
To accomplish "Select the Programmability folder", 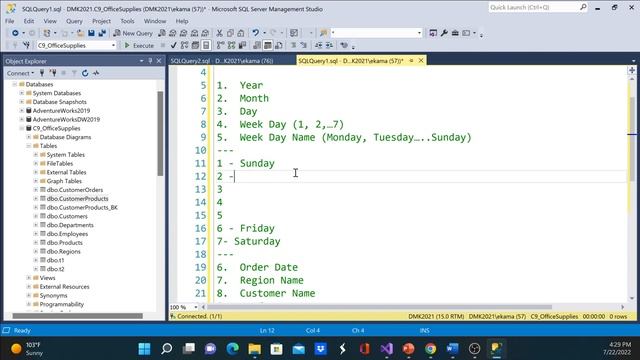I will (x=61, y=304).
